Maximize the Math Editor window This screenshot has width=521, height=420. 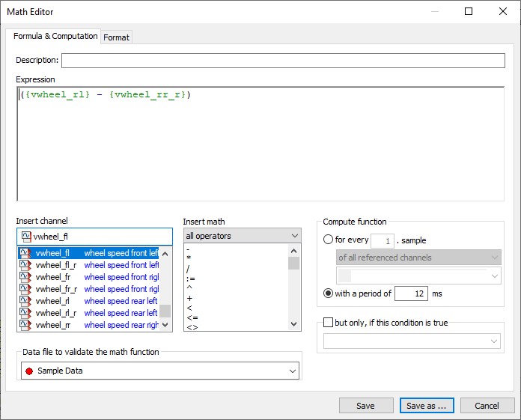[x=469, y=11]
